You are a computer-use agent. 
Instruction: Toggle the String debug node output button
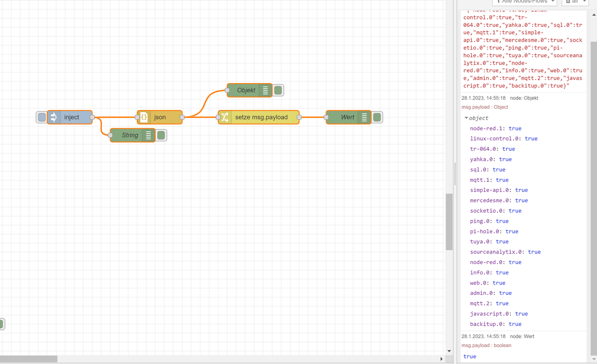pyautogui.click(x=161, y=135)
